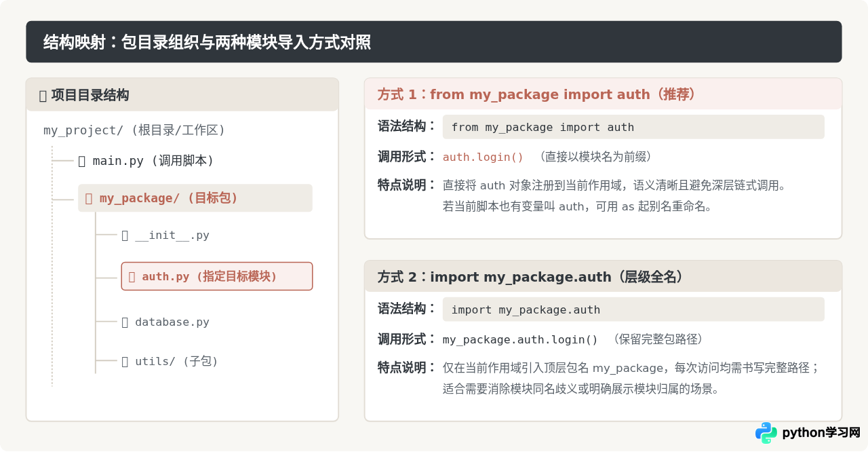Click the line starting "若当前脚本也有变量叫 auth"
This screenshot has width=868, height=452.
tap(578, 206)
